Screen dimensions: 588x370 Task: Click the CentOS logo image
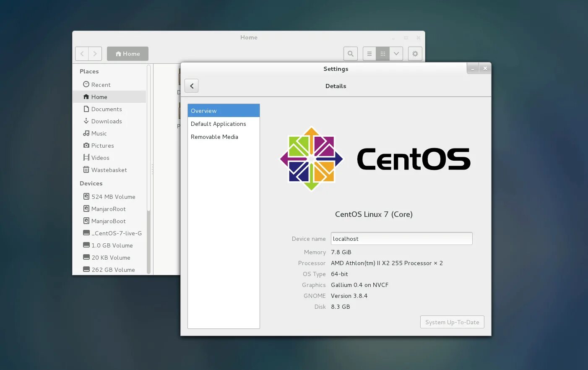click(x=375, y=159)
